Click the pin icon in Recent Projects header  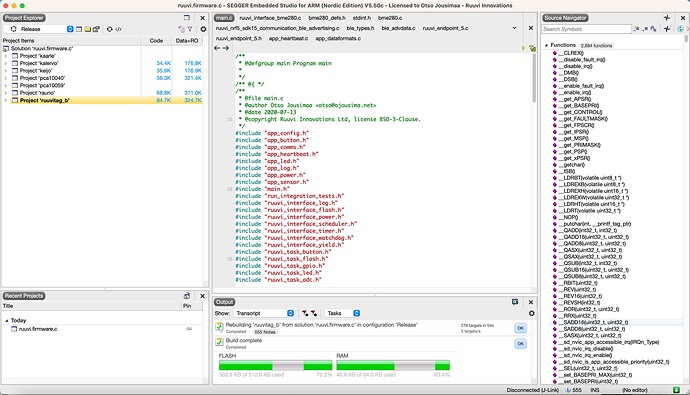(187, 296)
